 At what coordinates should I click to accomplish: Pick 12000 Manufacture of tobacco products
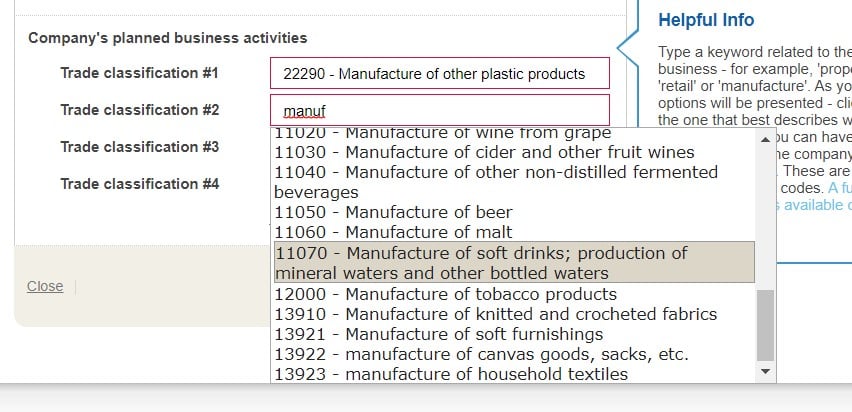click(445, 294)
